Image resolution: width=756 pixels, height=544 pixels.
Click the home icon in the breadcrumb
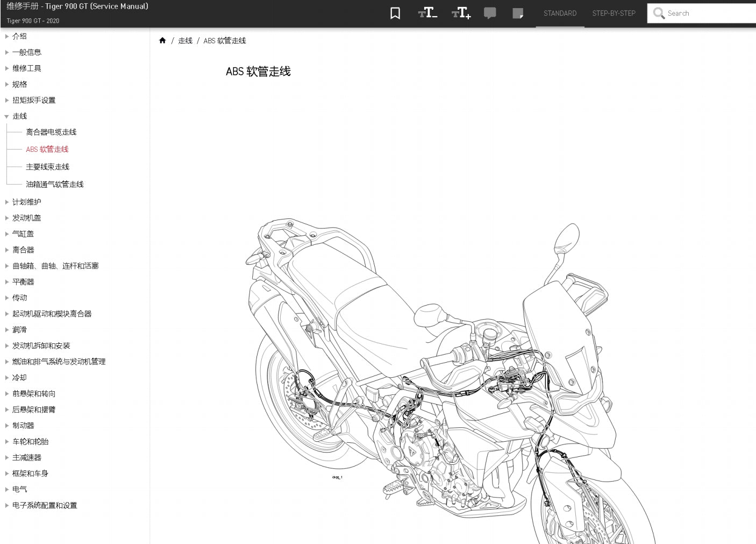pos(162,40)
